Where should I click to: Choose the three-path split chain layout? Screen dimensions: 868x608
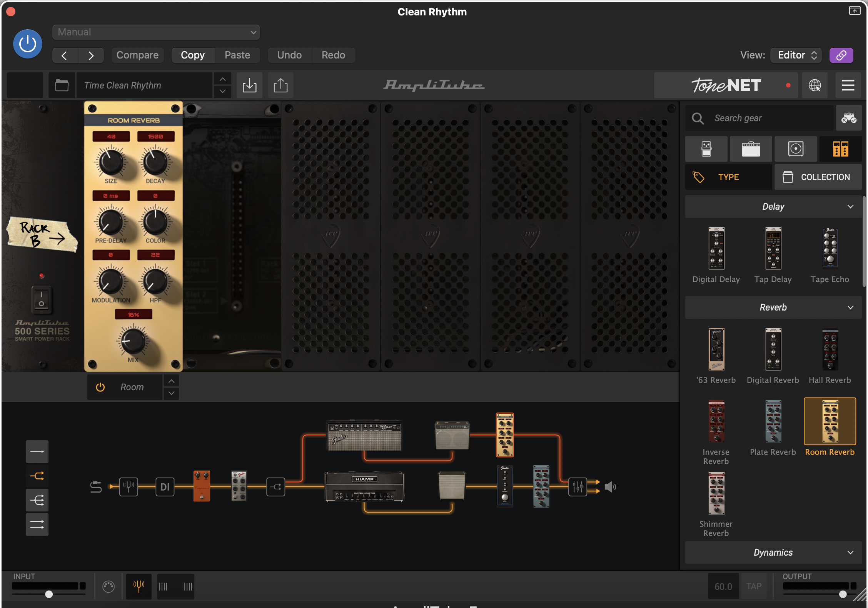click(x=37, y=500)
